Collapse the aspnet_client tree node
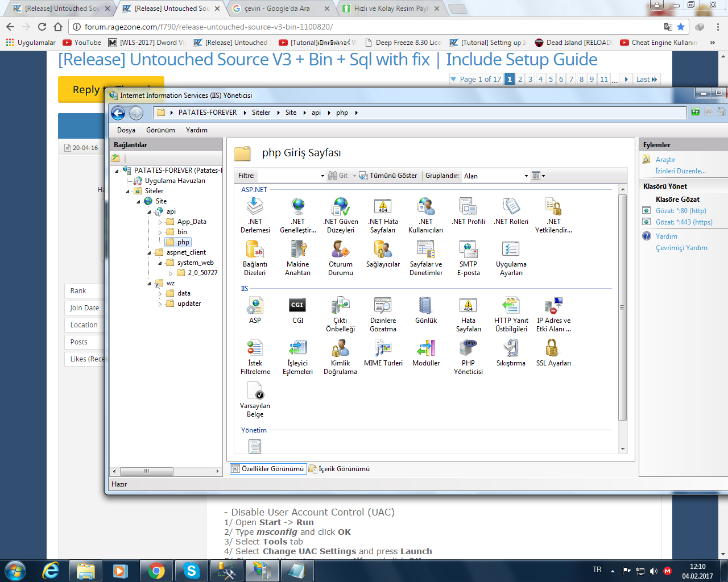The height and width of the screenshot is (582, 728). [x=150, y=253]
